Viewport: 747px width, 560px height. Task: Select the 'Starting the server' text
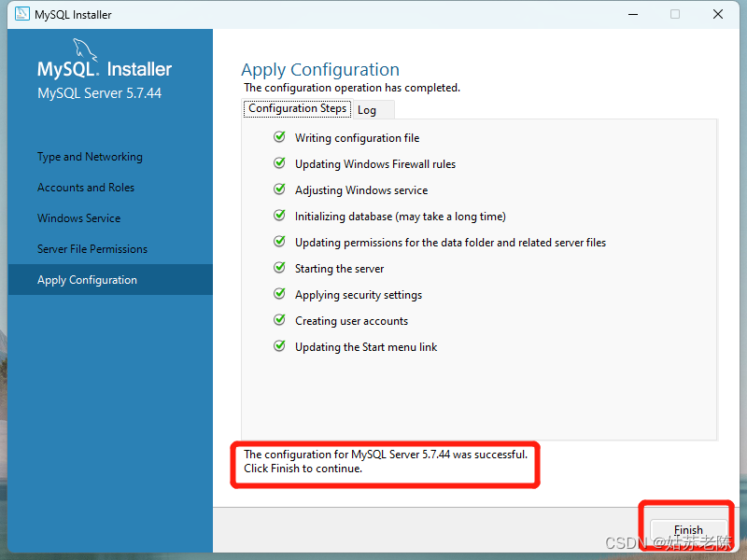click(339, 269)
